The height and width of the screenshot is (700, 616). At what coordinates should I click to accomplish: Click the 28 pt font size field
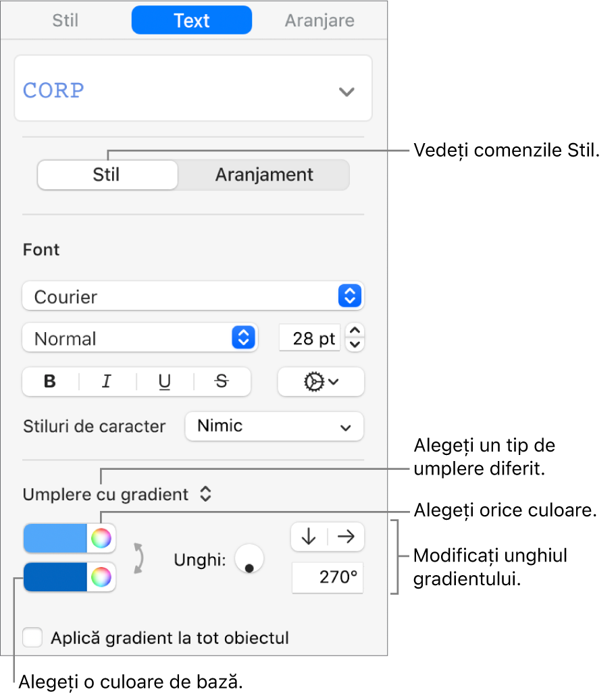tap(309, 338)
